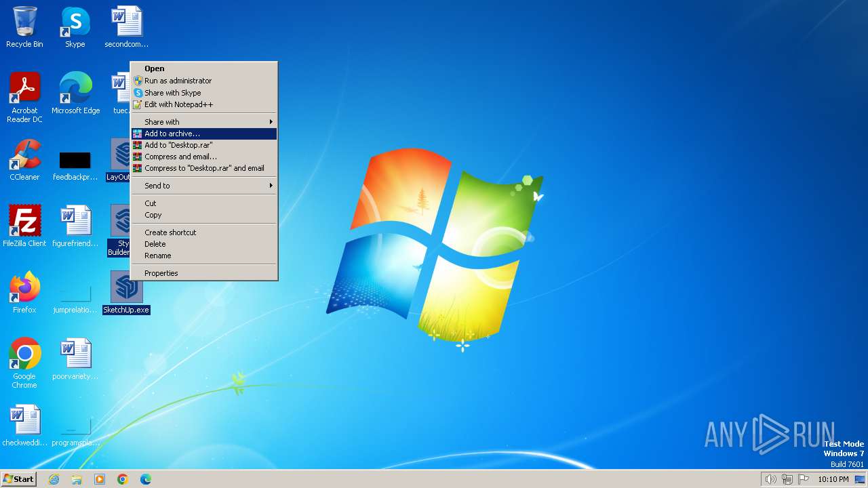Choose Add to "Desktop.rar"
Screen dimensions: 868x488
204,145
